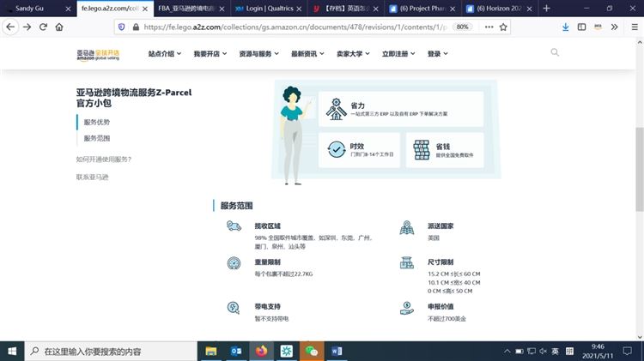Click the 80% zoom level badge
Viewport: 644px width, 361px height.
(462, 27)
